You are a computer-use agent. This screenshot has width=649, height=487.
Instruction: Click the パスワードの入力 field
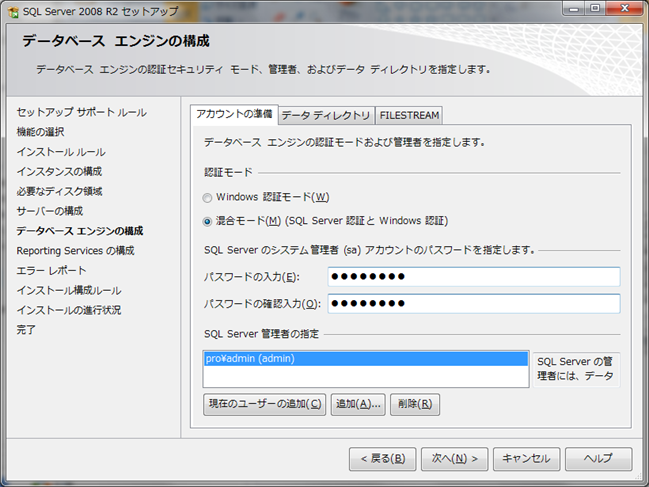[x=474, y=276]
